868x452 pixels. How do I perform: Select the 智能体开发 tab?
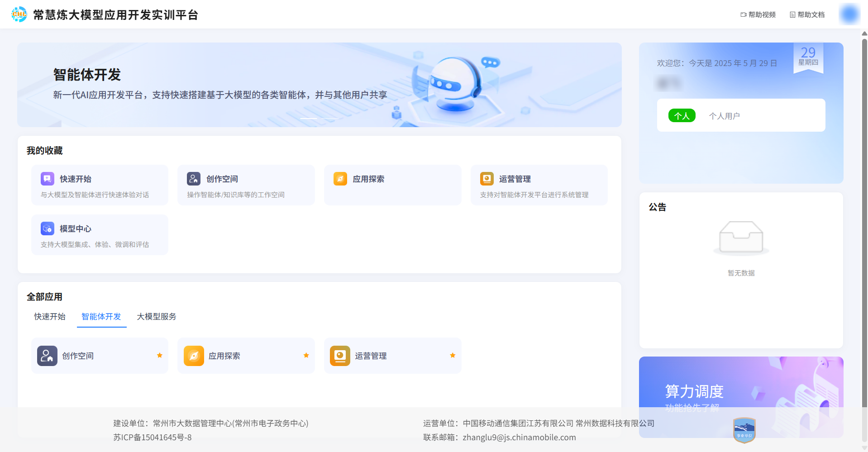101,317
